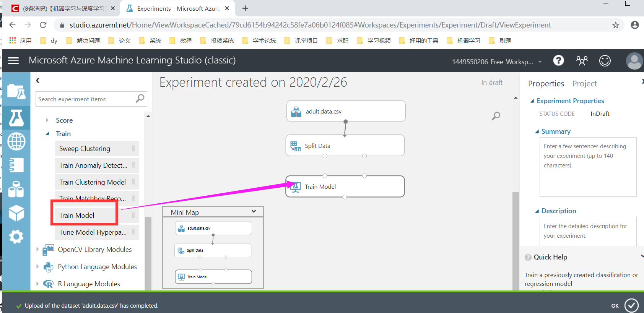The height and width of the screenshot is (313, 644).
Task: Open the user account avatar
Action: click(x=634, y=61)
